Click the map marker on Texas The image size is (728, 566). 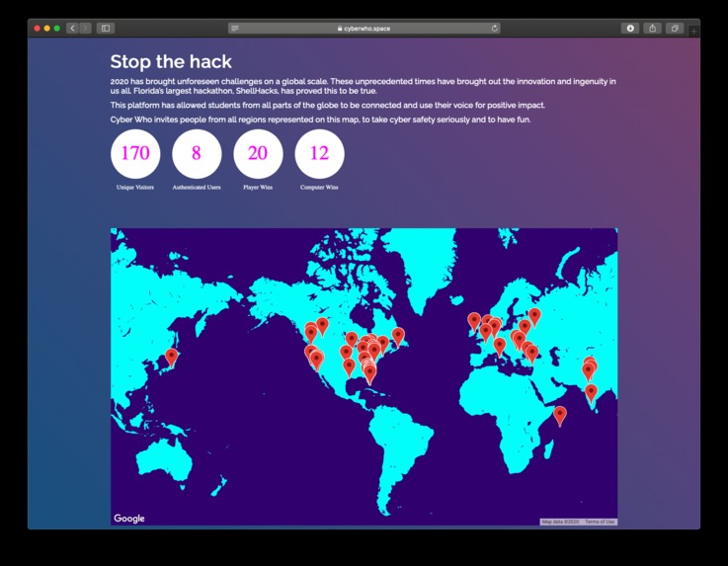[x=349, y=368]
